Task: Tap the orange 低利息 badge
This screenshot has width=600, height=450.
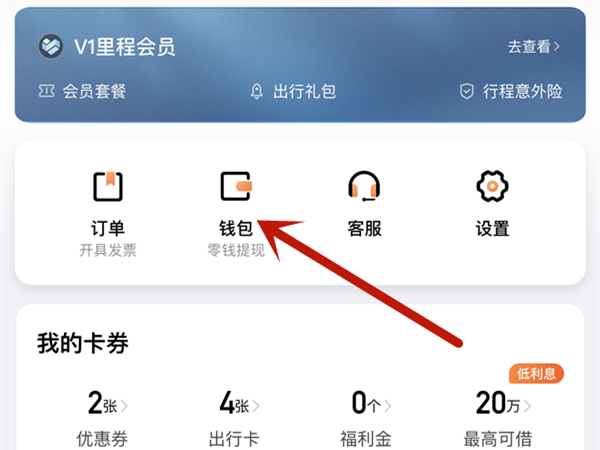Action: point(536,373)
